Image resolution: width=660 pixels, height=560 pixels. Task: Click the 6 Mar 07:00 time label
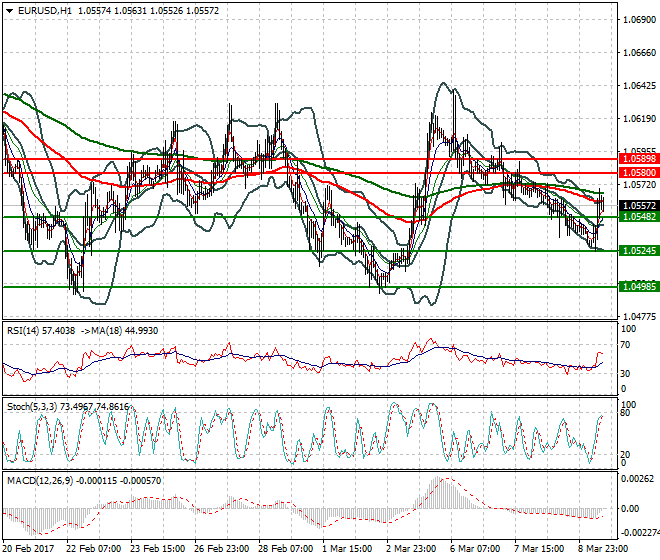(x=475, y=549)
